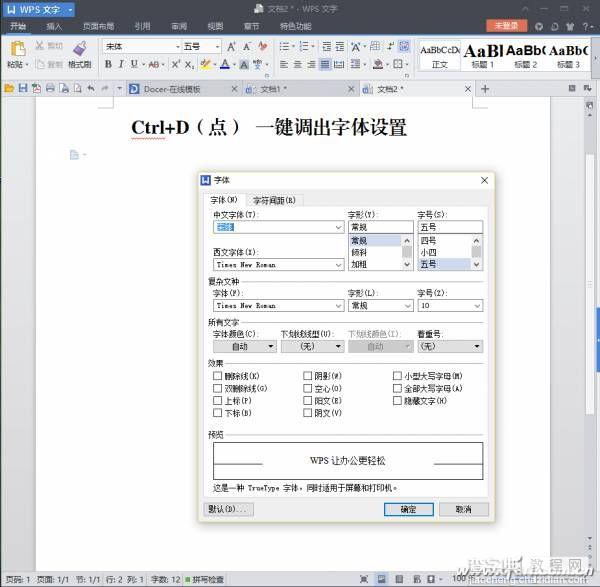Check 隐藏文字(H) checkbox
This screenshot has height=587, width=600.
(x=397, y=401)
